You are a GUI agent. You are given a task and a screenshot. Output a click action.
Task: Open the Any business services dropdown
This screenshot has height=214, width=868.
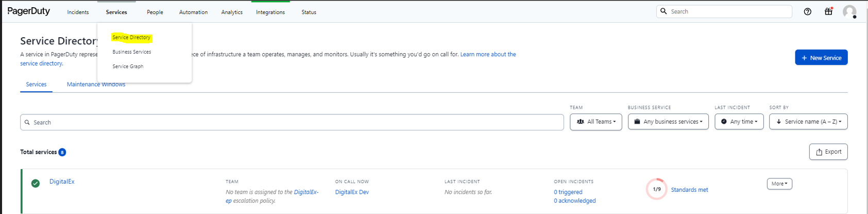668,122
